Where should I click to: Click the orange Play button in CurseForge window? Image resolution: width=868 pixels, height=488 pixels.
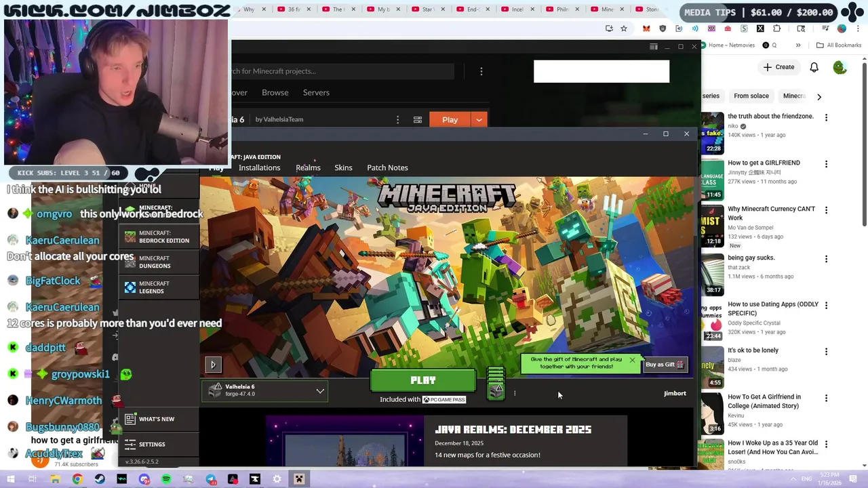coord(450,119)
